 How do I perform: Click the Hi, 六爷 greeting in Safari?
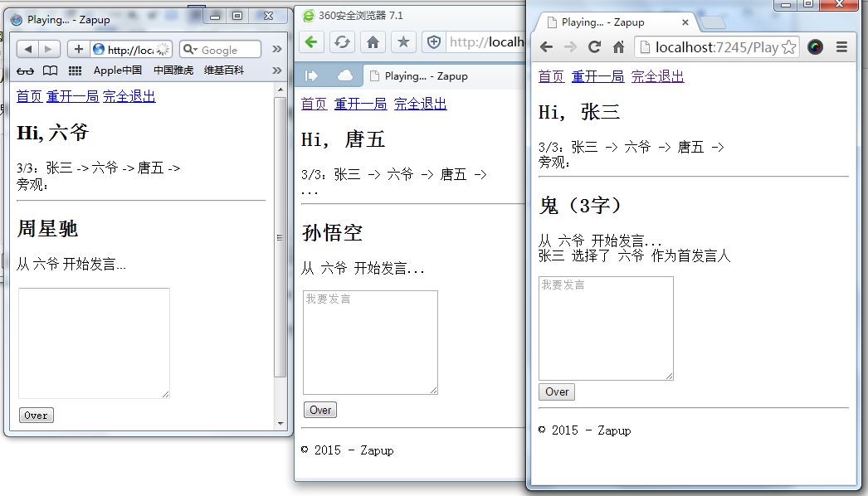click(x=52, y=133)
